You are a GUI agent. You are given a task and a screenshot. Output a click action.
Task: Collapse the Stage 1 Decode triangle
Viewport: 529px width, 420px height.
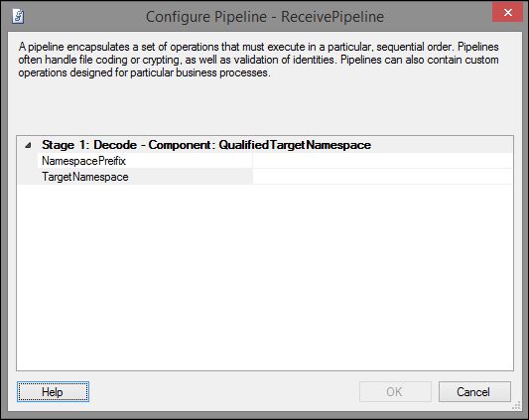(28, 145)
